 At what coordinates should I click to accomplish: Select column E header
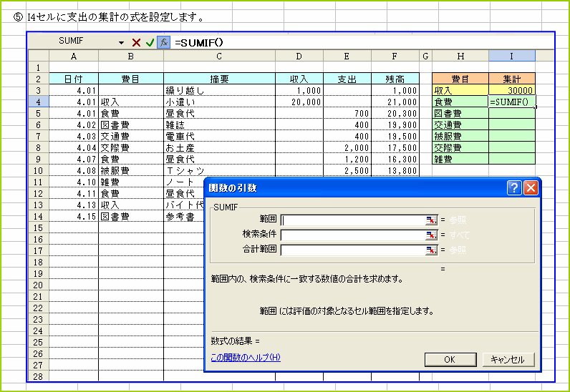(x=347, y=56)
